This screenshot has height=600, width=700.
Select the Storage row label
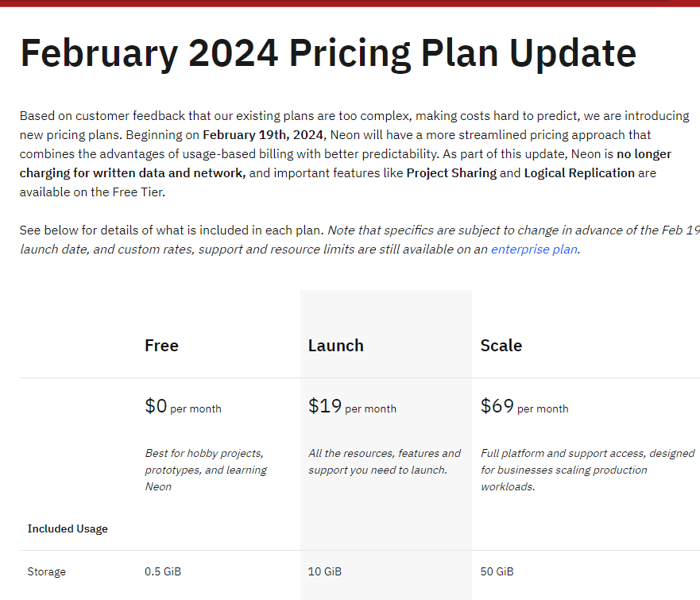47,572
